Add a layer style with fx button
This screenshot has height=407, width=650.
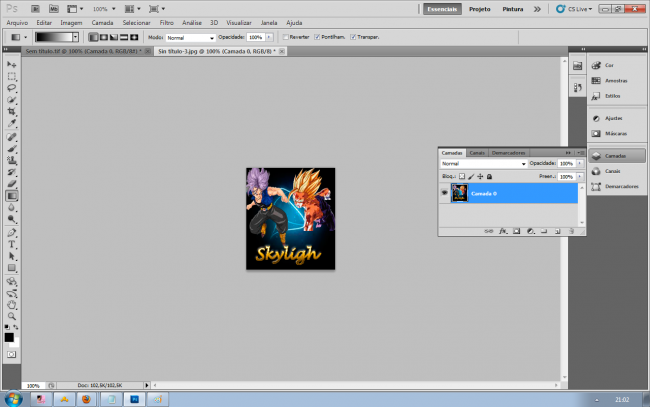[503, 231]
